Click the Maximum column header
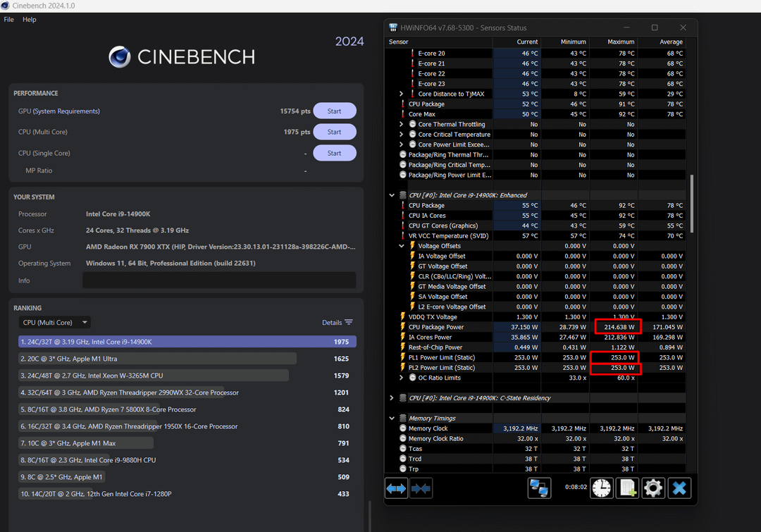Viewport: 761px width, 532px height. click(x=614, y=42)
